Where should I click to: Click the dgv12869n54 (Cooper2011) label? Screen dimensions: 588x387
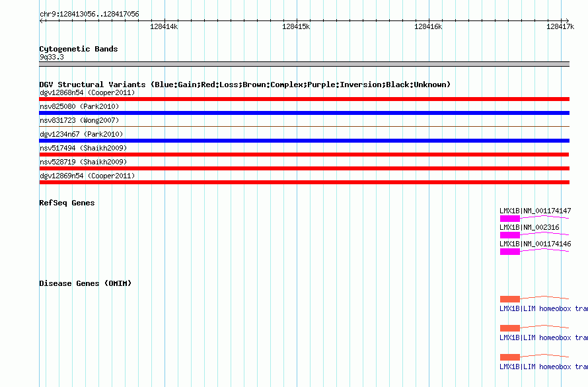pos(87,176)
